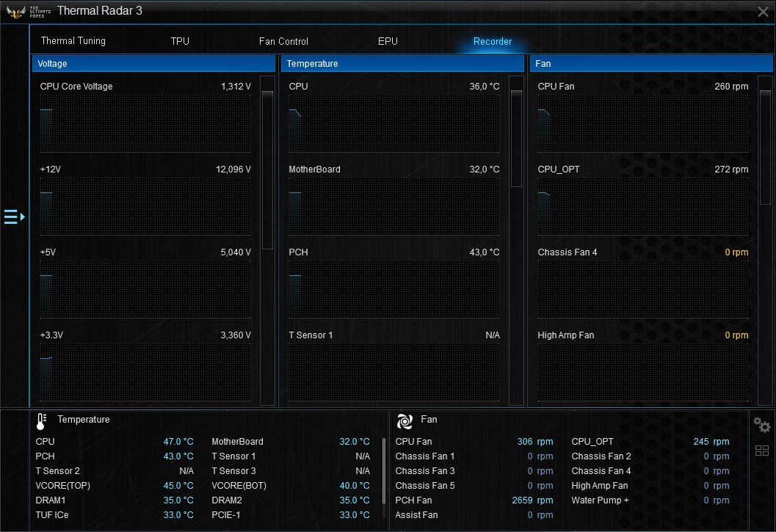This screenshot has width=776, height=532.
Task: Select the EPU tab
Action: click(388, 41)
